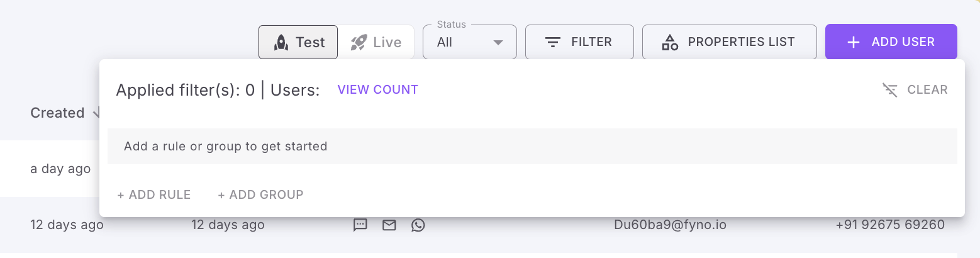Click the SMS chat bubble icon
This screenshot has height=258, width=980.
[x=360, y=225]
